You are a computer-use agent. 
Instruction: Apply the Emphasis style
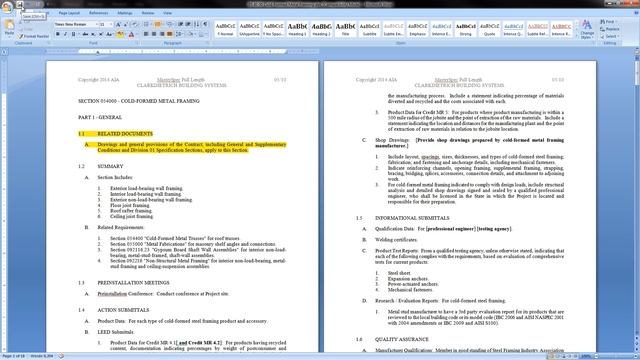click(x=418, y=29)
